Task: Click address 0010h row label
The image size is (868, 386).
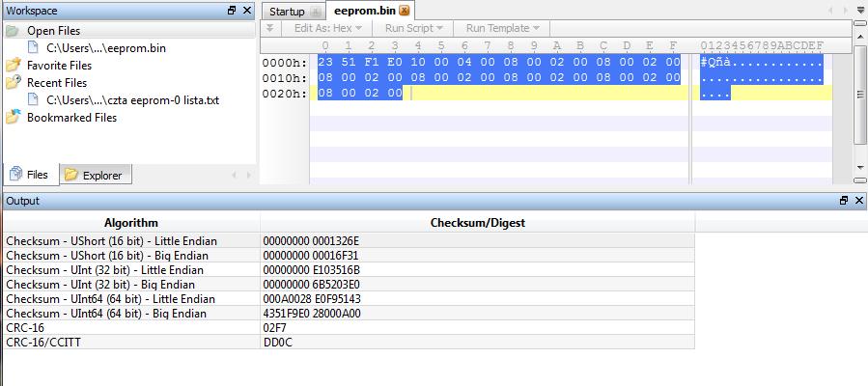Action: coord(284,78)
